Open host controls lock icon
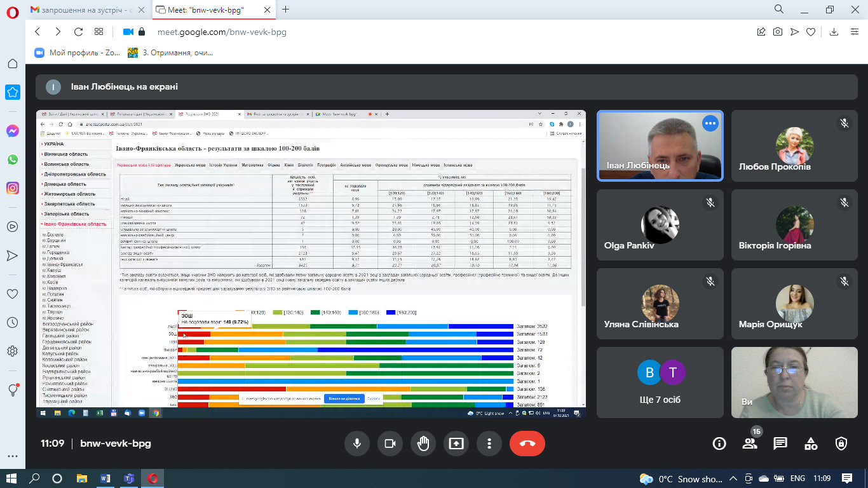 (841, 444)
